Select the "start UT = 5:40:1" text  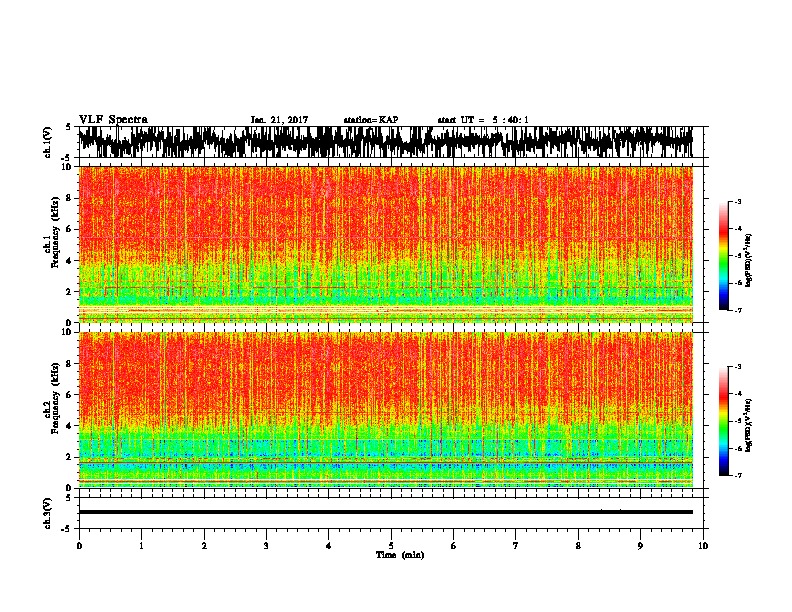483,120
